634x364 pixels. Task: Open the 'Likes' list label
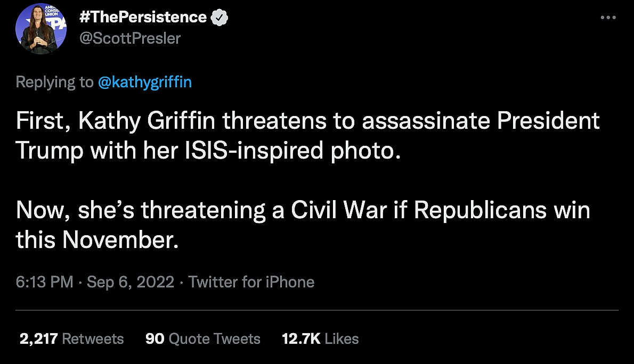tap(342, 339)
